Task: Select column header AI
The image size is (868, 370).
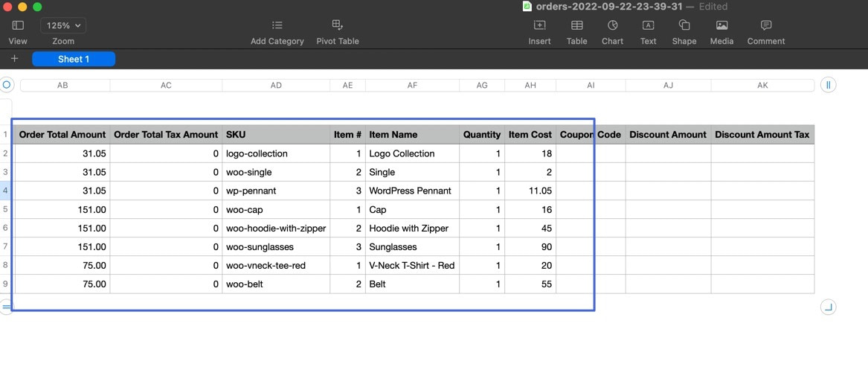Action: [x=591, y=86]
